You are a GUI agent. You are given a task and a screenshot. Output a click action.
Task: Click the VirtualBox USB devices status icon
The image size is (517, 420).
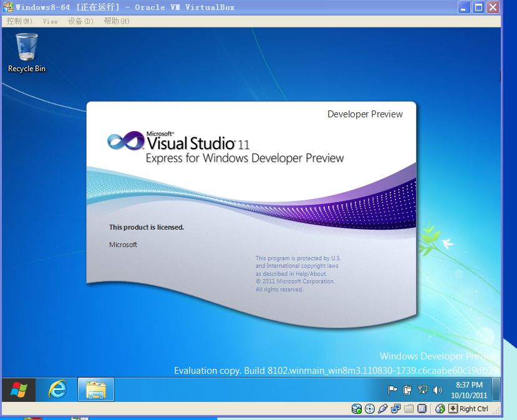coord(383,409)
